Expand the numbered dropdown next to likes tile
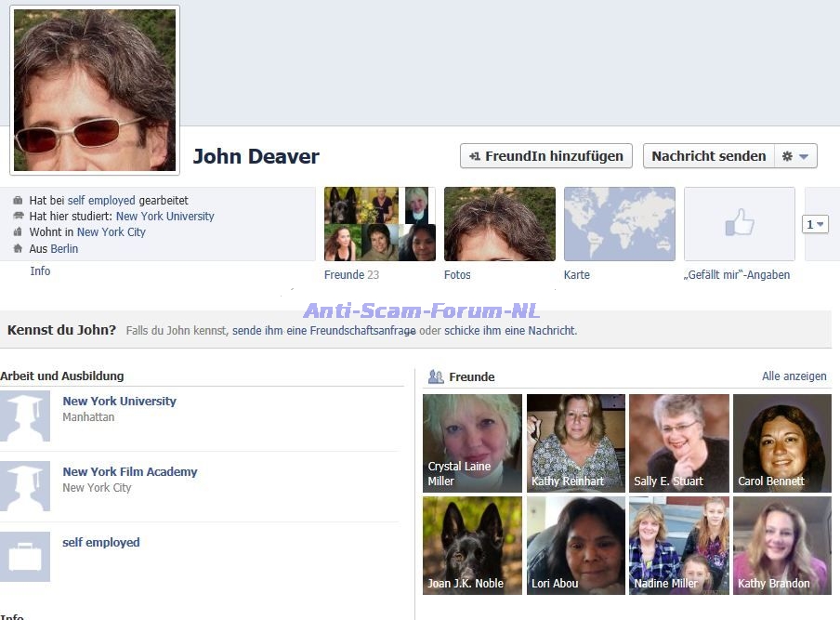840x620 pixels. click(x=816, y=225)
